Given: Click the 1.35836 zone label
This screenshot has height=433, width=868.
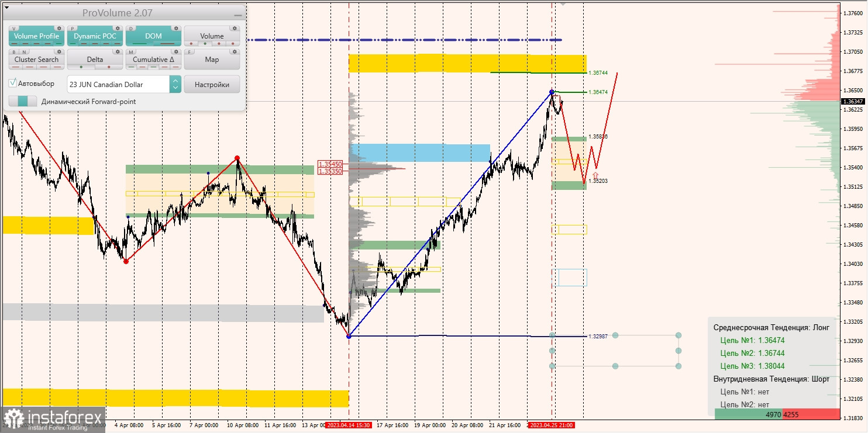Looking at the screenshot, I should coord(598,136).
